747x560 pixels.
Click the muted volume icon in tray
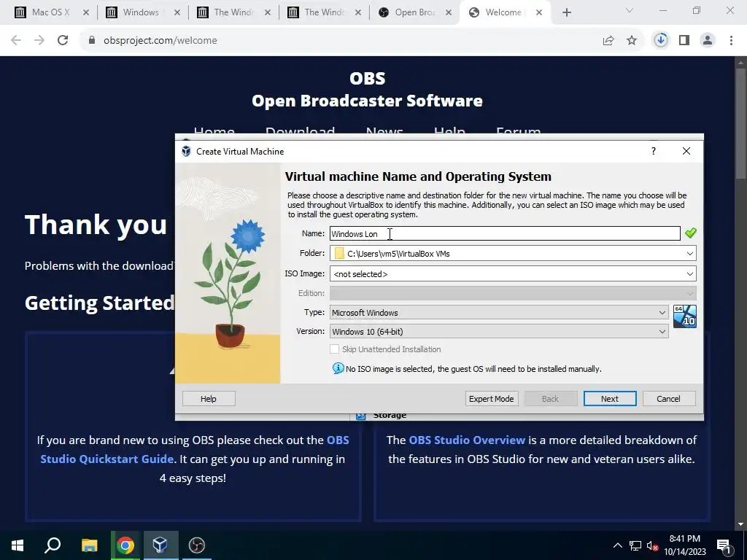tap(652, 545)
